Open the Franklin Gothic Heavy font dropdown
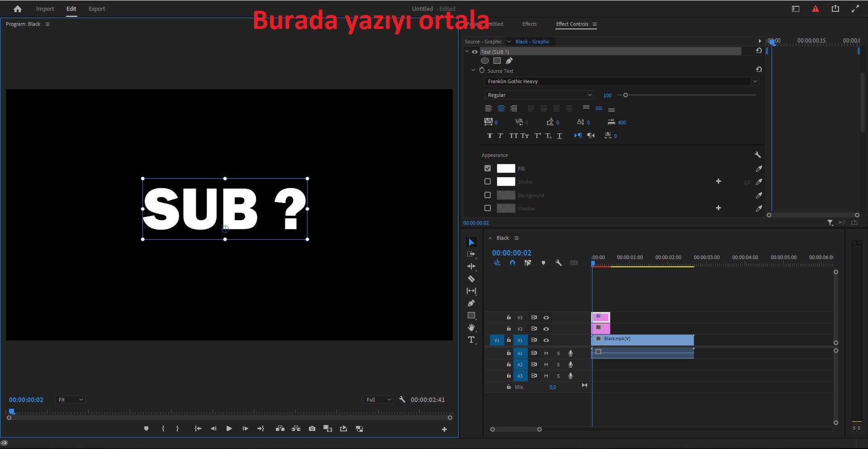Screen dimensions: 868x449 pyautogui.click(x=754, y=81)
